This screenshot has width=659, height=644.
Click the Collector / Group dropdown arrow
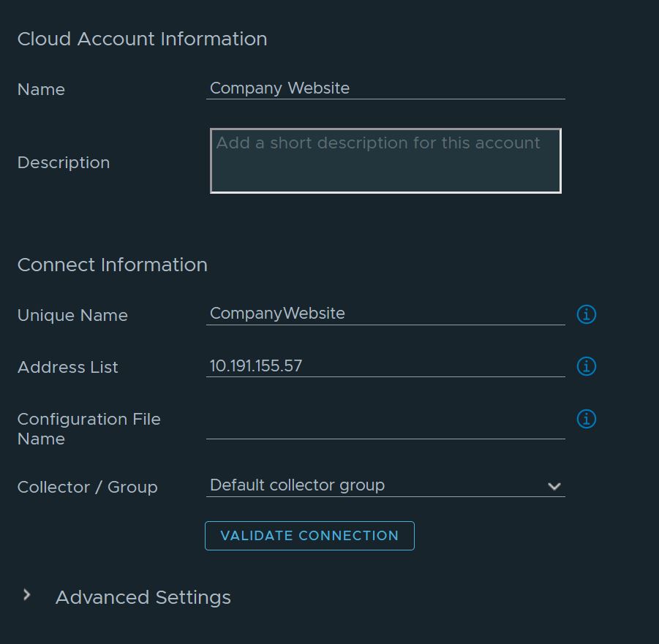tap(554, 486)
